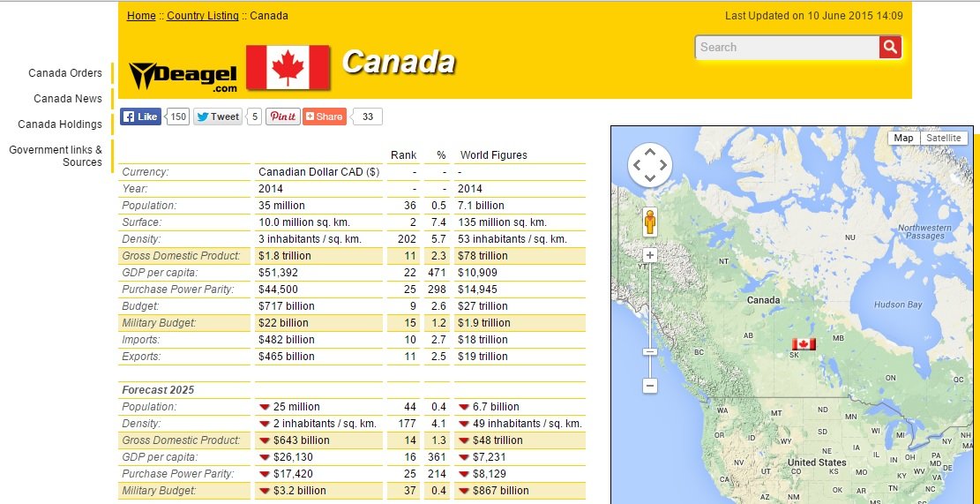Click the Exports $465 billion value

click(x=287, y=357)
